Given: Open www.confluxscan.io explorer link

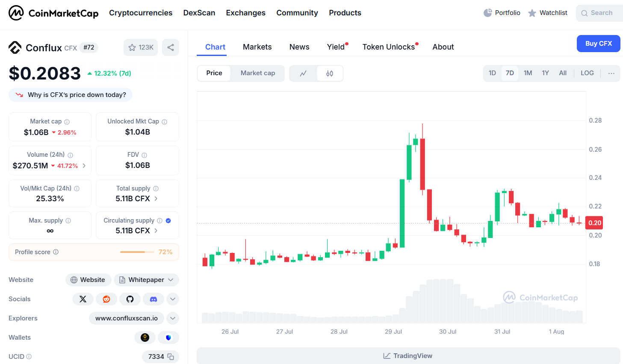Looking at the screenshot, I should 127,318.
